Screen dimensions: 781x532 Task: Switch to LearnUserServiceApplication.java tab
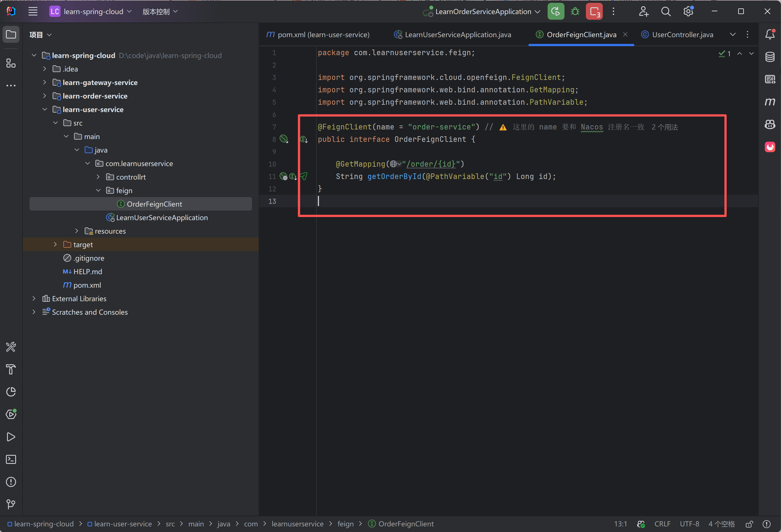click(452, 35)
